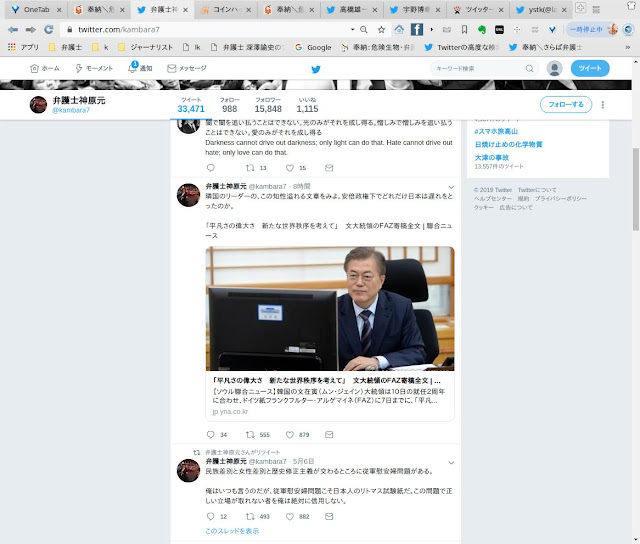Open the ホーム navigation item

tap(44, 68)
